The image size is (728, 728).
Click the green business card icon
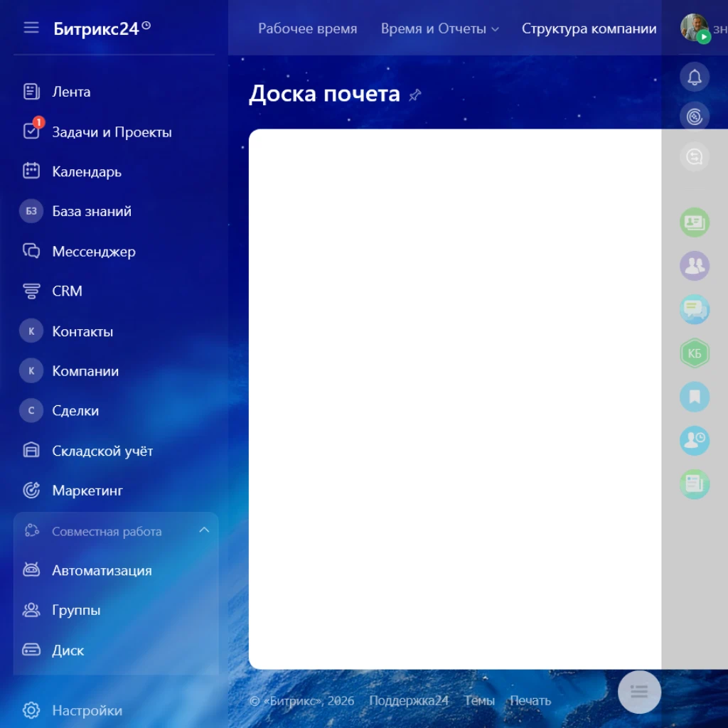(x=695, y=223)
